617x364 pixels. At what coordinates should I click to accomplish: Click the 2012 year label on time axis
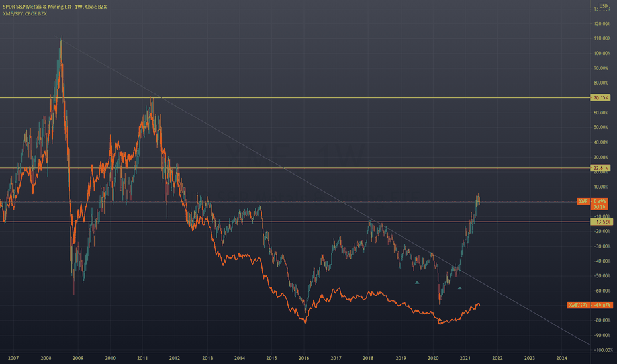(x=175, y=358)
